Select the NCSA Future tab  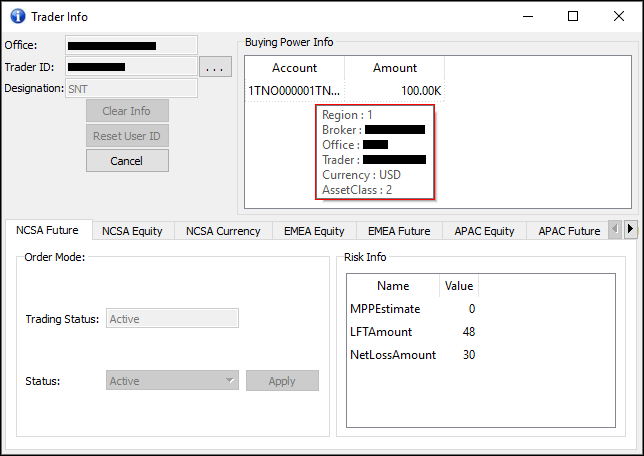[47, 230]
